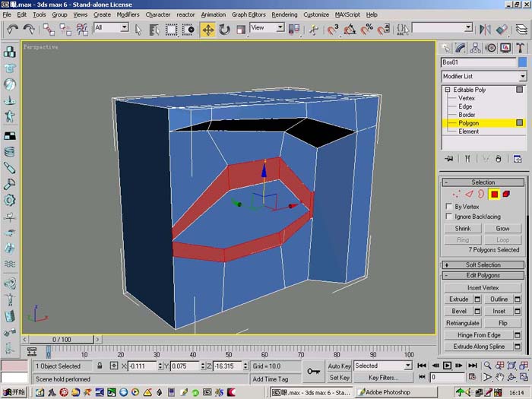Click the Undo arrow icon
532x399 pixels.
[13, 30]
